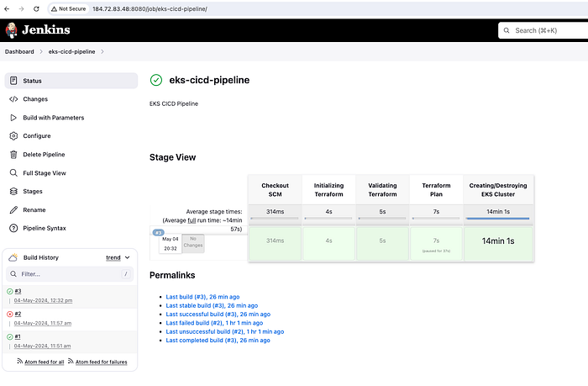Screen dimensions: 588x386
Task: Click the Jenkins butler logo
Action: click(12, 30)
